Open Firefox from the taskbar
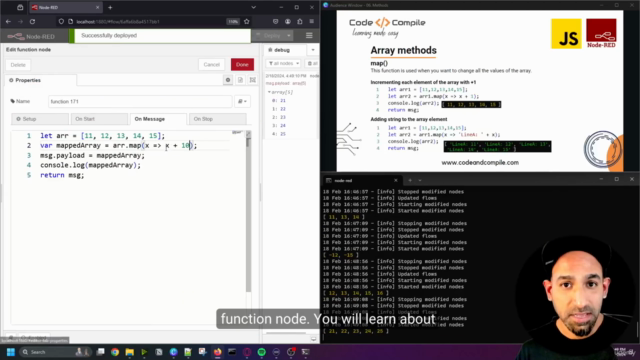The image size is (640, 360). (x=218, y=352)
